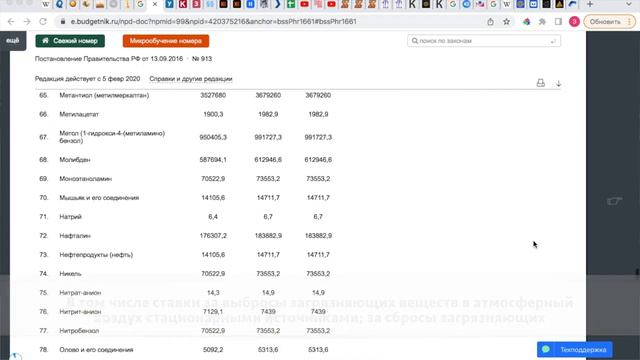
Task: Click value 6,4 in Натрий row
Action: 213,217
